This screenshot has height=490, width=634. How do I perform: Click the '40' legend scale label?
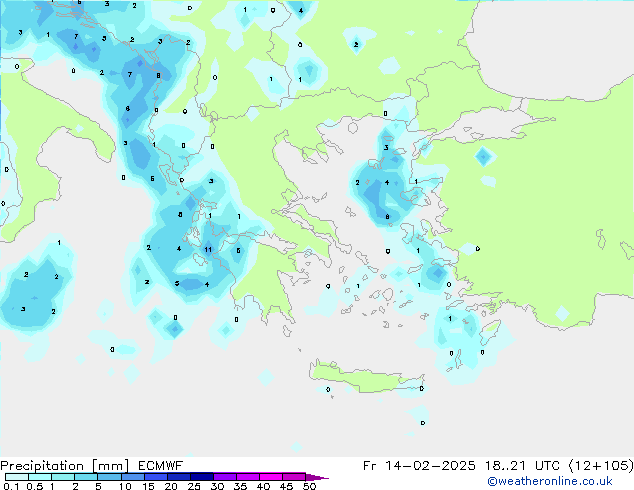(263, 486)
